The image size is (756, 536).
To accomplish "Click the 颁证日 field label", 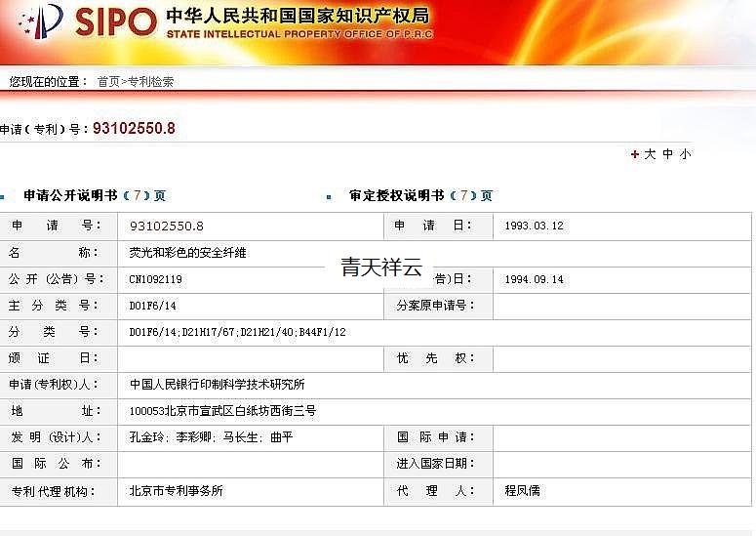I will 54,358.
